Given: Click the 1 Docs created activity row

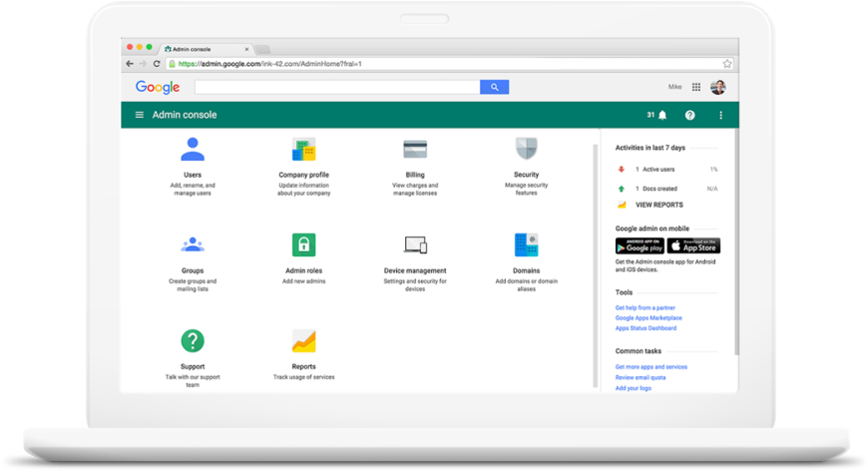Looking at the screenshot, I should click(x=666, y=189).
